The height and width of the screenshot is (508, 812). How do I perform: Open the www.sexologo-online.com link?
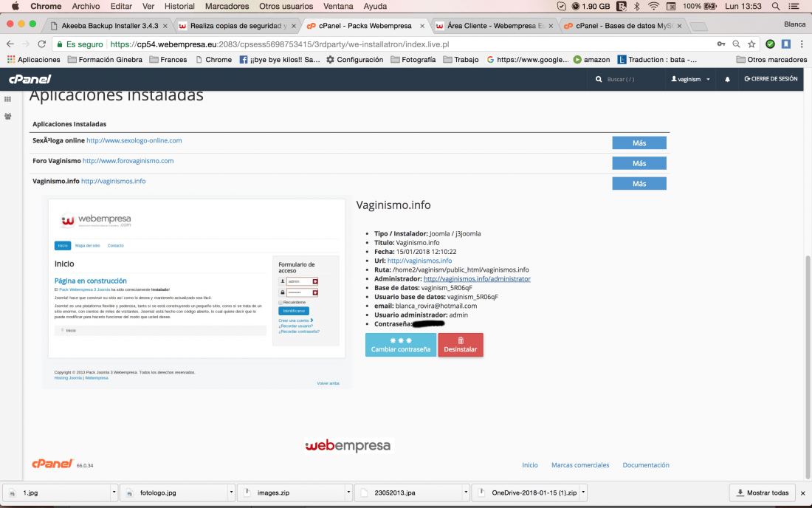pyautogui.click(x=134, y=140)
